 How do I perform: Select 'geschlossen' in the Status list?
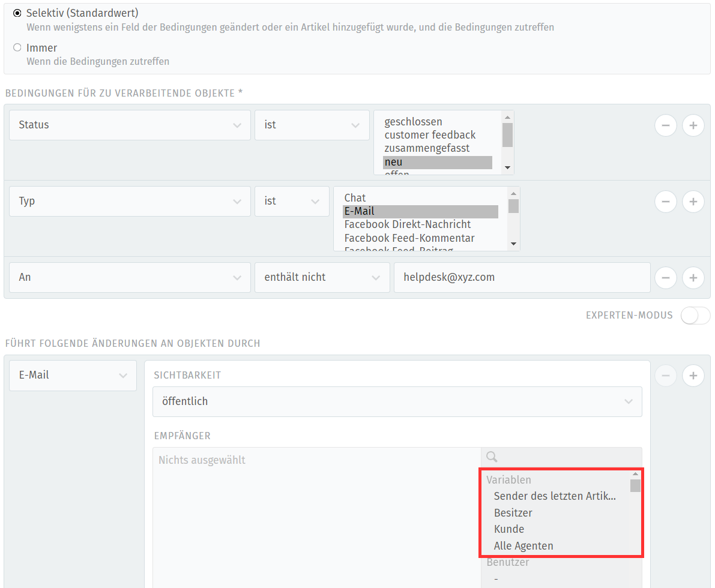[x=437, y=122]
